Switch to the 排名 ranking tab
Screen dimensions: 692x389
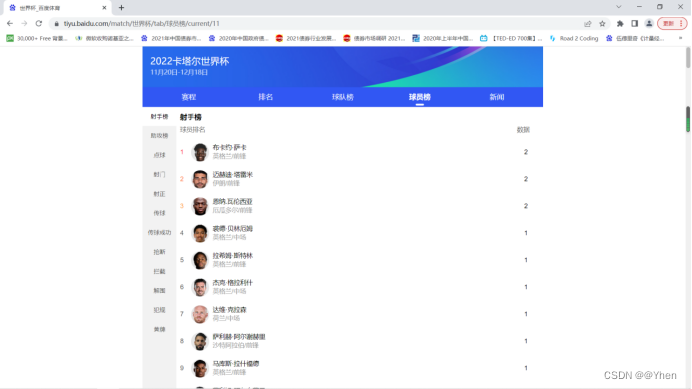point(266,97)
